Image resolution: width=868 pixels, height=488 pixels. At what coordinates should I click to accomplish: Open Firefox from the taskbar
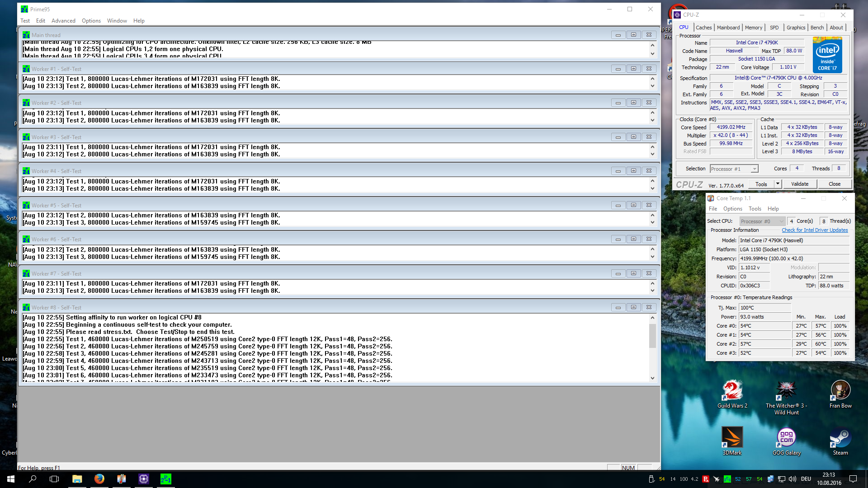coord(99,479)
